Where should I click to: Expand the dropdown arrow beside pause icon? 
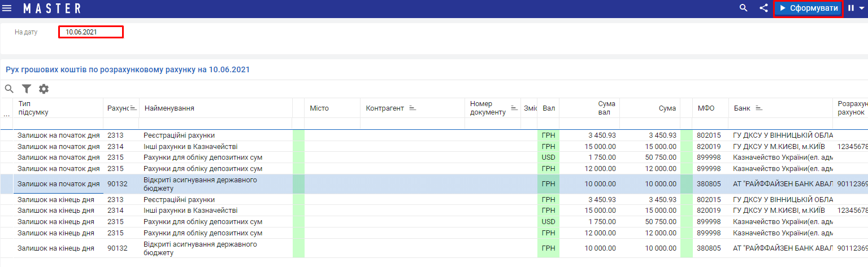(x=862, y=8)
